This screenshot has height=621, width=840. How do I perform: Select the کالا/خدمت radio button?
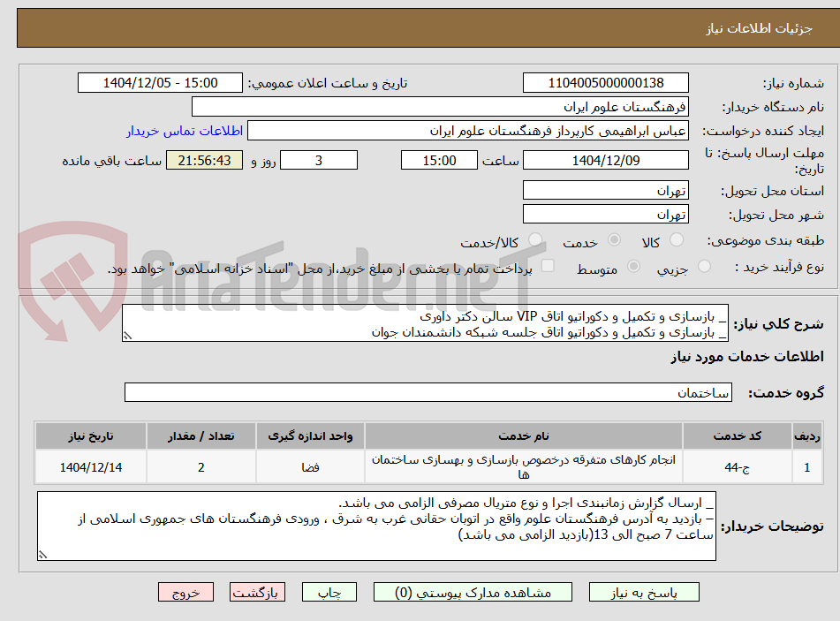(535, 239)
